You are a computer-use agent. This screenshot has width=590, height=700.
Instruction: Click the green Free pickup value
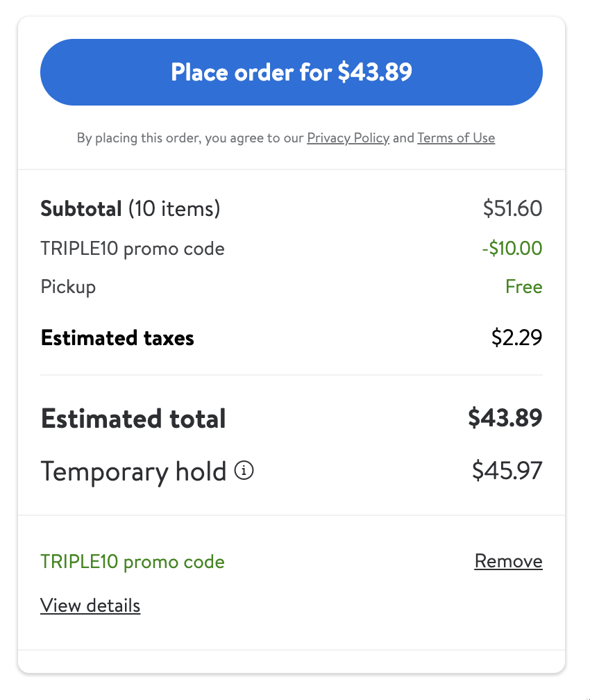pos(523,287)
